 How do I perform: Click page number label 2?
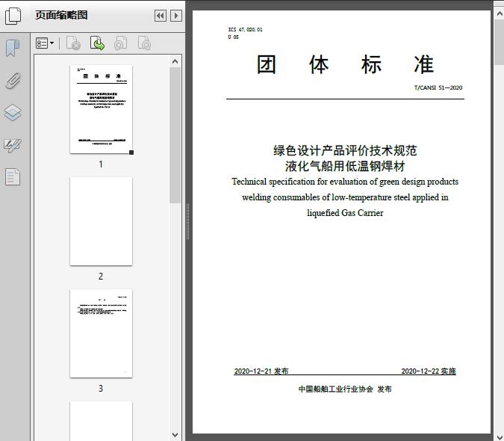(x=101, y=277)
